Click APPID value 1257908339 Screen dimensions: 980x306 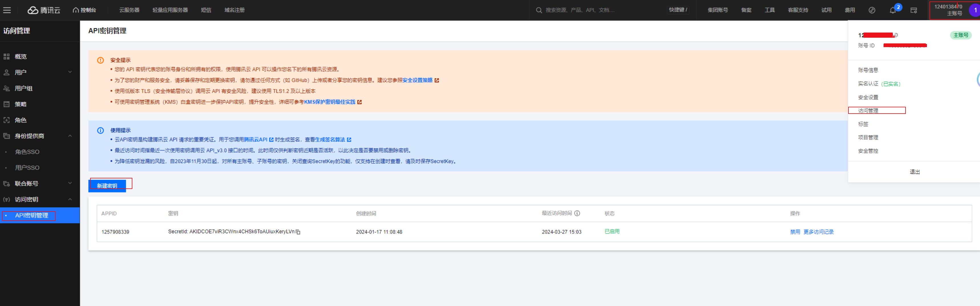point(115,232)
